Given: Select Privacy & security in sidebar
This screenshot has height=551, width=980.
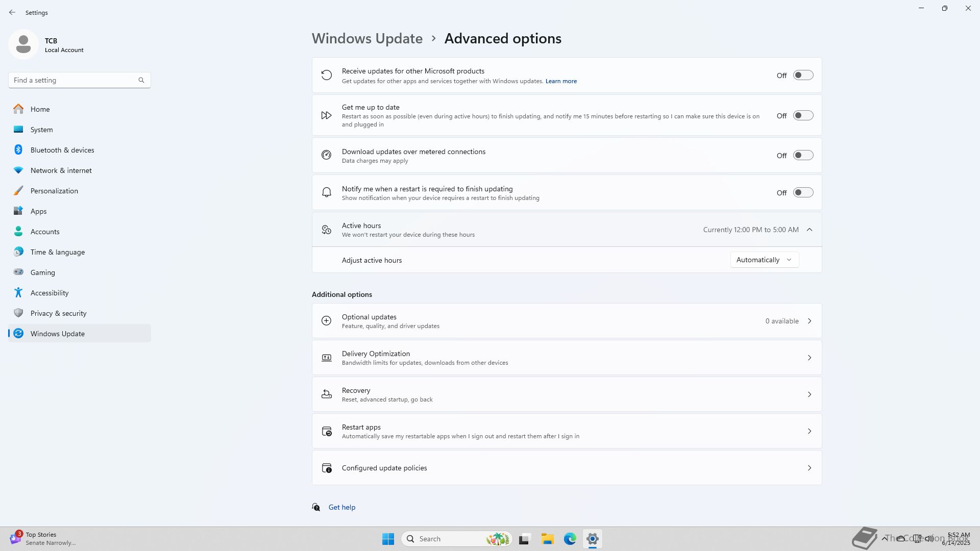Looking at the screenshot, I should (x=58, y=313).
